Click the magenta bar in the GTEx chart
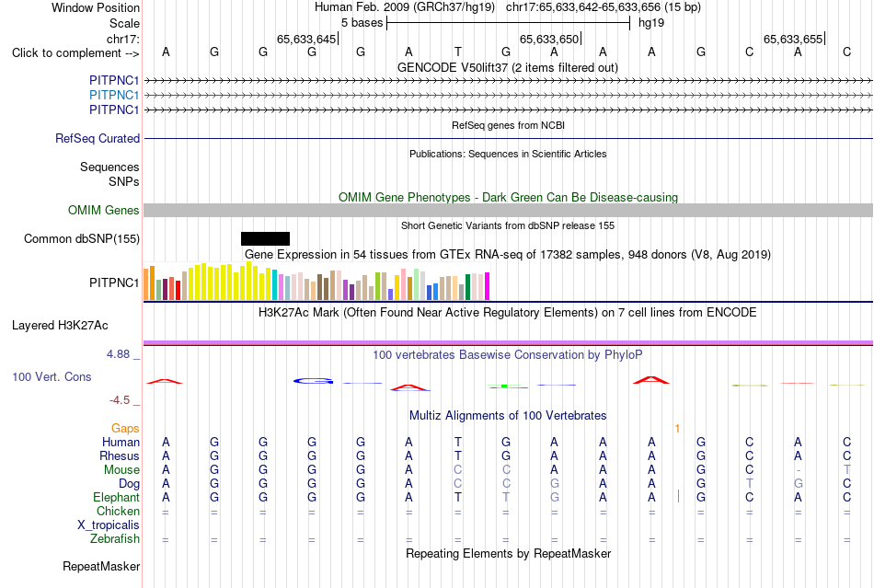Image resolution: width=874 pixels, height=588 pixels. 488,286
